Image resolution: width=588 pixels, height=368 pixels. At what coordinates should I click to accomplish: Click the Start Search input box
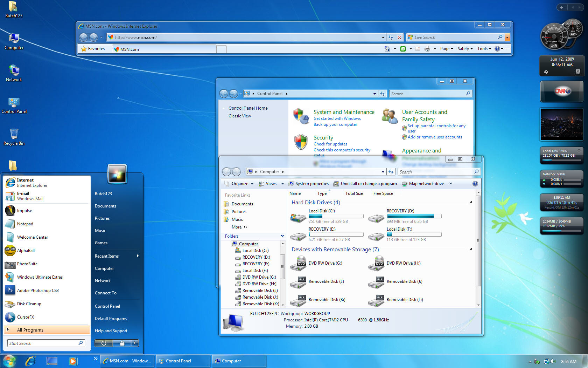(43, 343)
